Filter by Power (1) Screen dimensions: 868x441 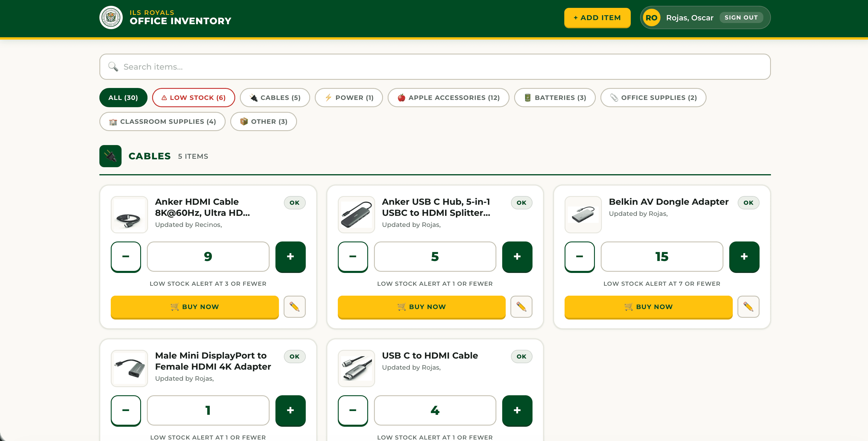(x=349, y=98)
